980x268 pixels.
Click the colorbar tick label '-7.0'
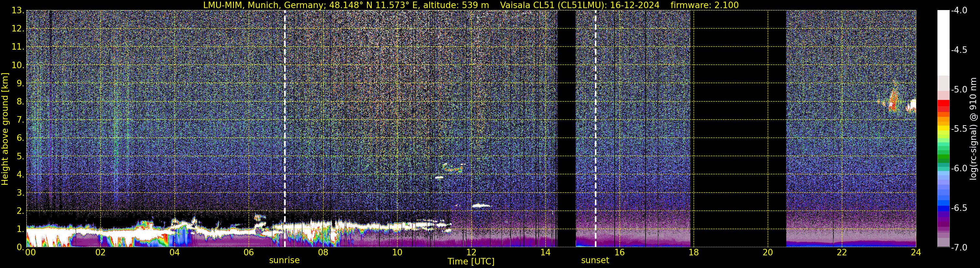959,248
